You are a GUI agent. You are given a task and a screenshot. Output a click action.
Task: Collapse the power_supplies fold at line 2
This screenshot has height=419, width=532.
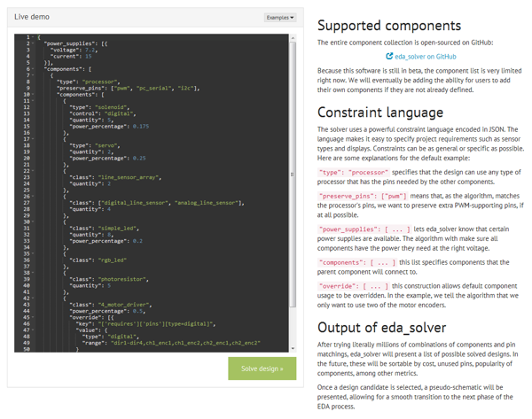click(33, 43)
